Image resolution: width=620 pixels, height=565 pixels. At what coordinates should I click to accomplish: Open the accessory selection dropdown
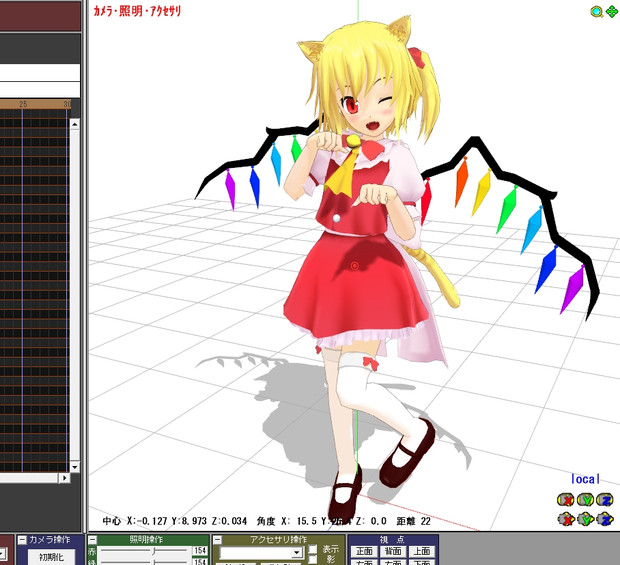pos(297,552)
